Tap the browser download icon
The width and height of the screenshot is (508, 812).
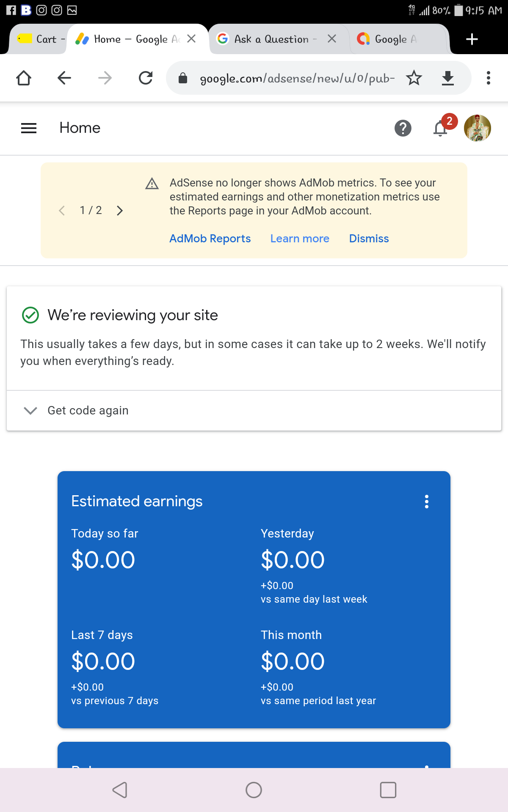447,78
